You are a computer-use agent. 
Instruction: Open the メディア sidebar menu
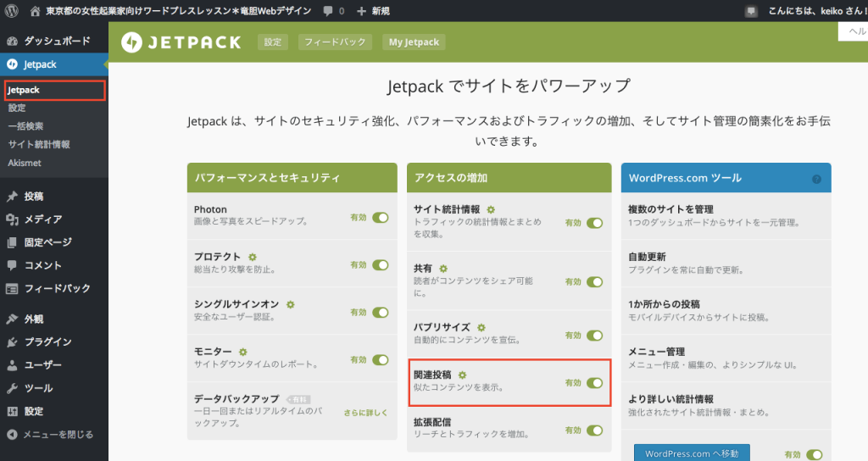tap(54, 219)
